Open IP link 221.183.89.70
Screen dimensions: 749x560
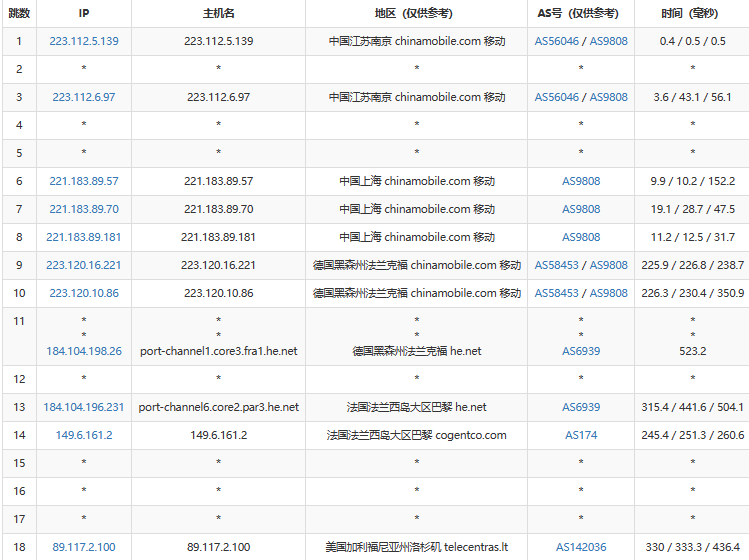click(84, 209)
